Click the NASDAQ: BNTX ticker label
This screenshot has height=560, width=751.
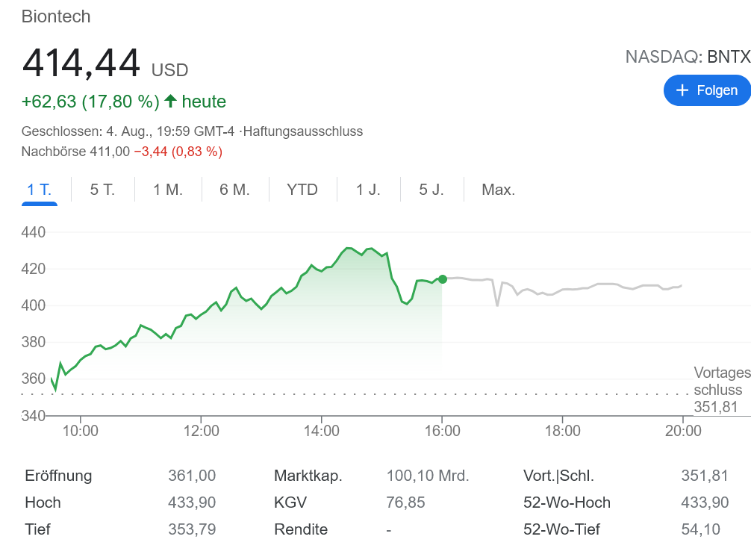tap(688, 57)
